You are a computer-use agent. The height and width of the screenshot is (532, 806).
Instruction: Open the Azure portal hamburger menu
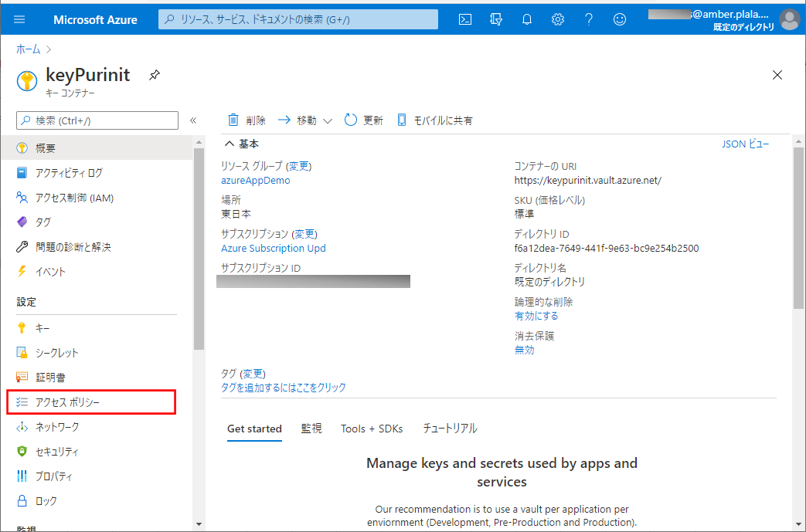[19, 19]
